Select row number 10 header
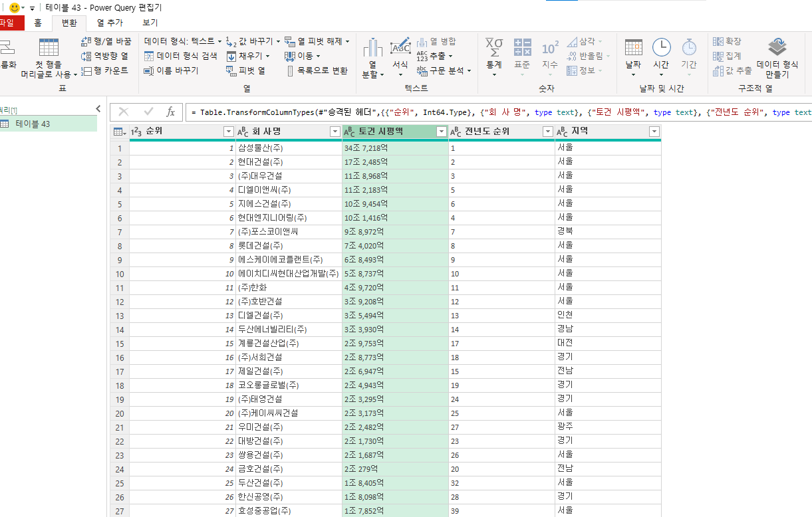Image resolution: width=812 pixels, height=517 pixels. (120, 274)
